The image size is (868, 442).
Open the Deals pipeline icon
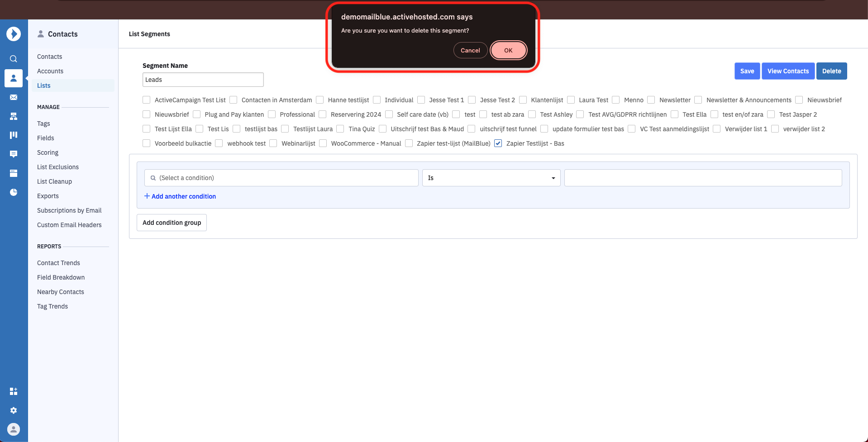pos(14,135)
